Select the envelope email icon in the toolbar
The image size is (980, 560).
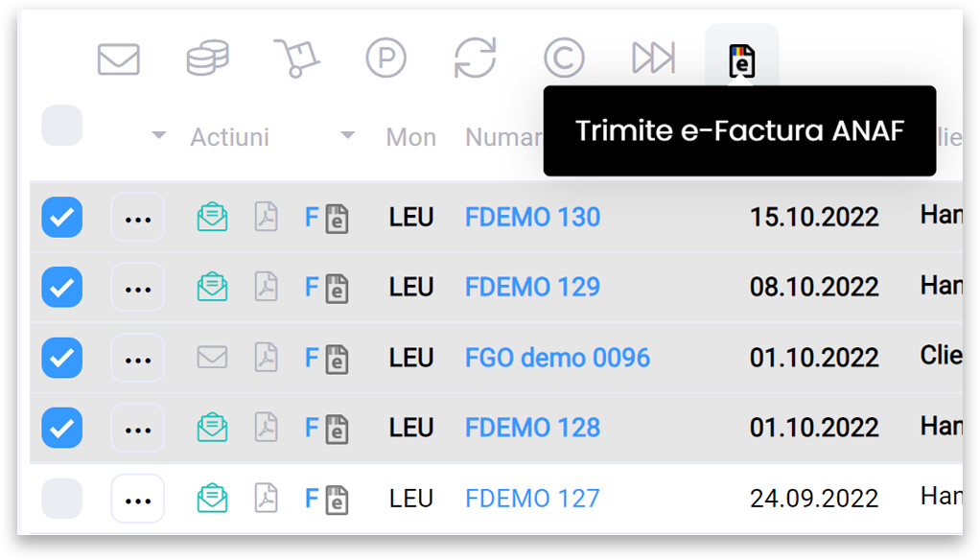(x=118, y=58)
